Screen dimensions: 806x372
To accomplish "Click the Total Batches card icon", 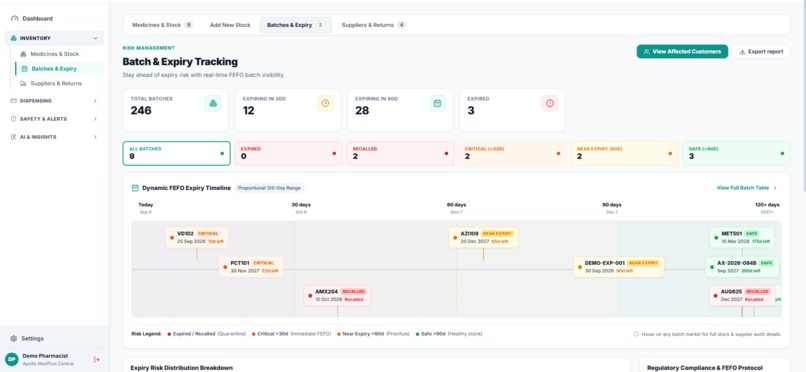I will [213, 103].
